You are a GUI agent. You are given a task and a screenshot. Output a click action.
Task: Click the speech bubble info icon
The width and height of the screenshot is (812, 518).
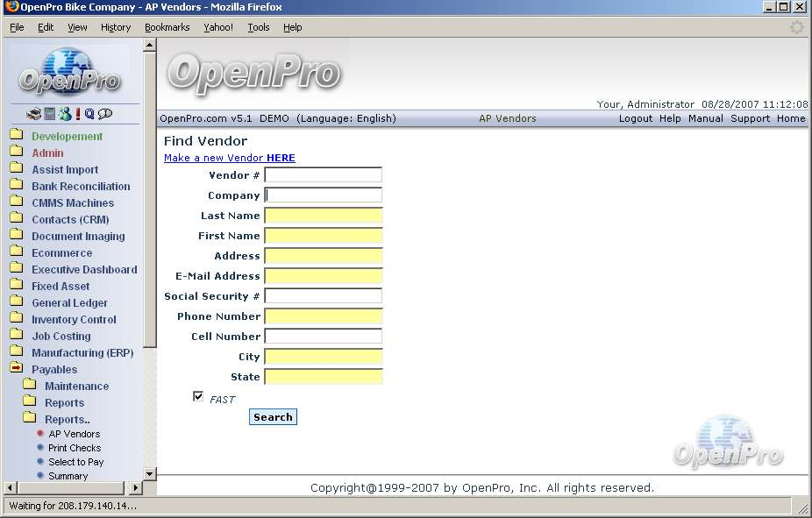[x=105, y=114]
